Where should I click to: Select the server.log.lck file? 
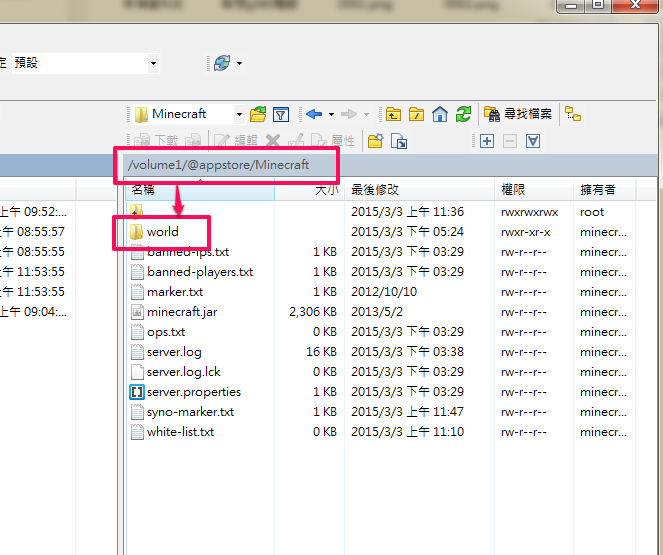point(184,372)
